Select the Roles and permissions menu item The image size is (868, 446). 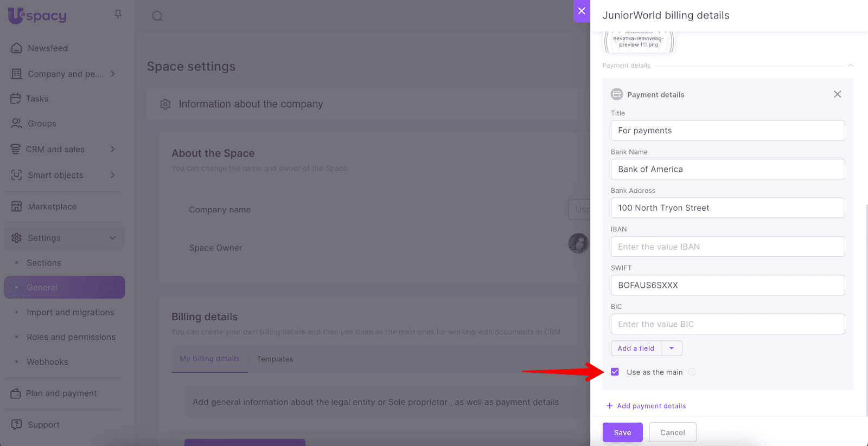point(71,337)
